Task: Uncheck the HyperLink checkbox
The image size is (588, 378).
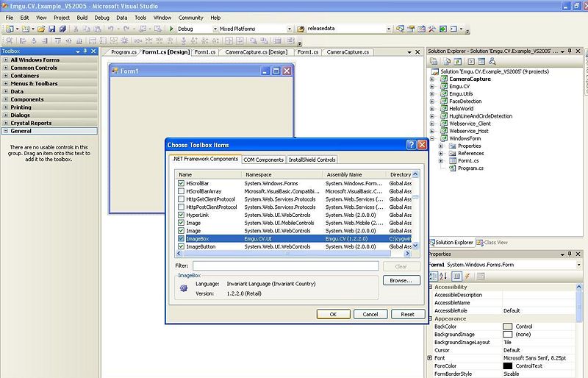Action: coord(181,215)
